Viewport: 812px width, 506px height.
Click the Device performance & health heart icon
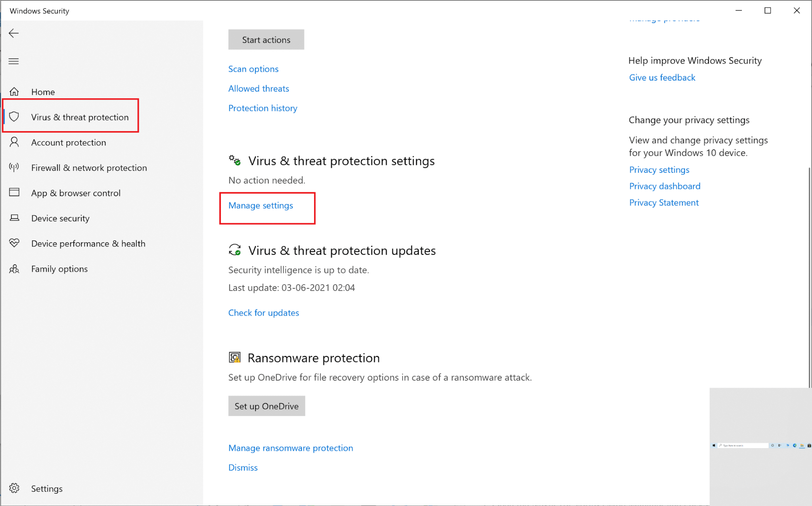(14, 243)
